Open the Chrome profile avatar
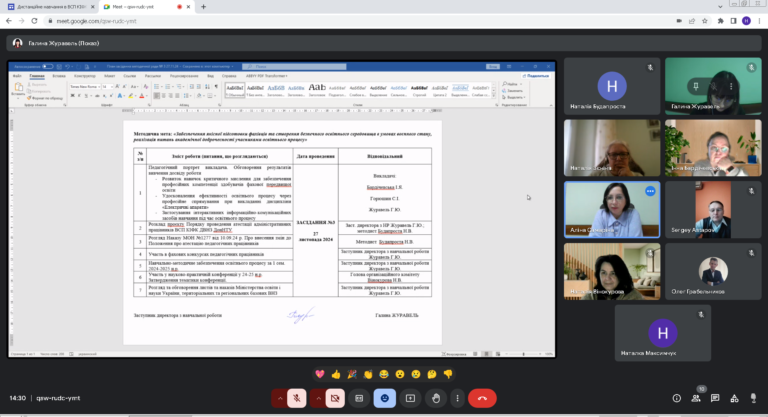768x417 pixels. click(746, 21)
